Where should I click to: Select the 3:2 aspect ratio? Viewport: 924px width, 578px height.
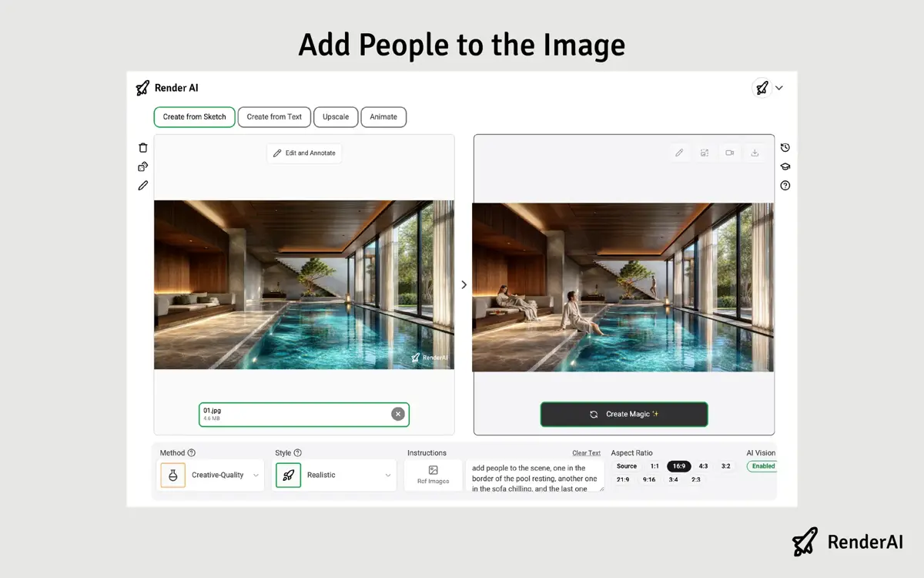coord(725,466)
